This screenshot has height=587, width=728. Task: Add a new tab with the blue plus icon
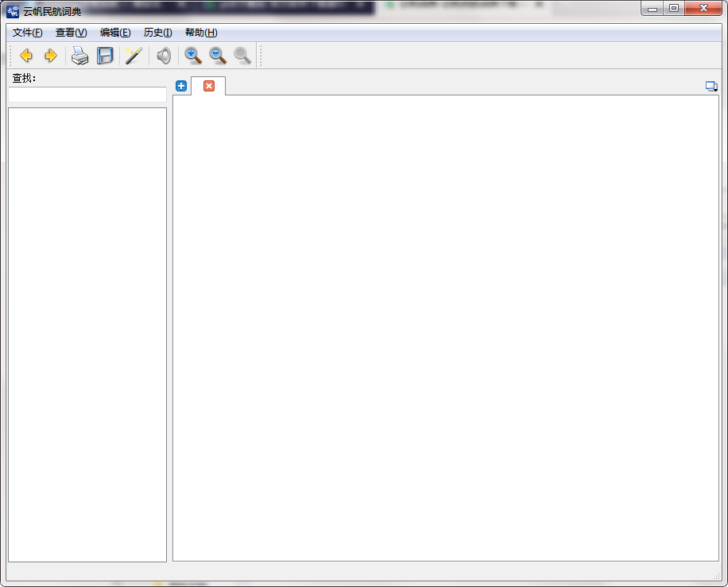tap(181, 86)
